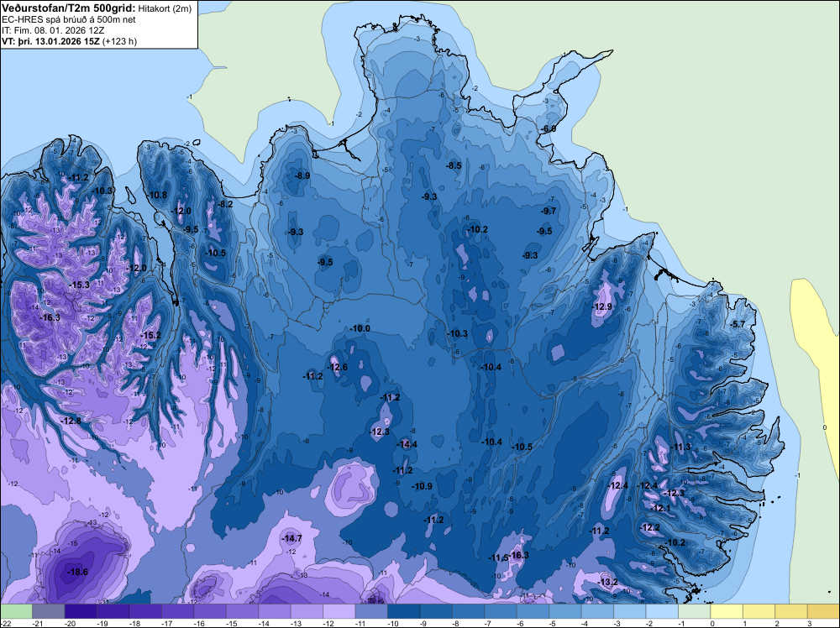The image size is (840, 628).
Task: Click the yellow legend swatch labeled 1
Action: click(x=759, y=611)
